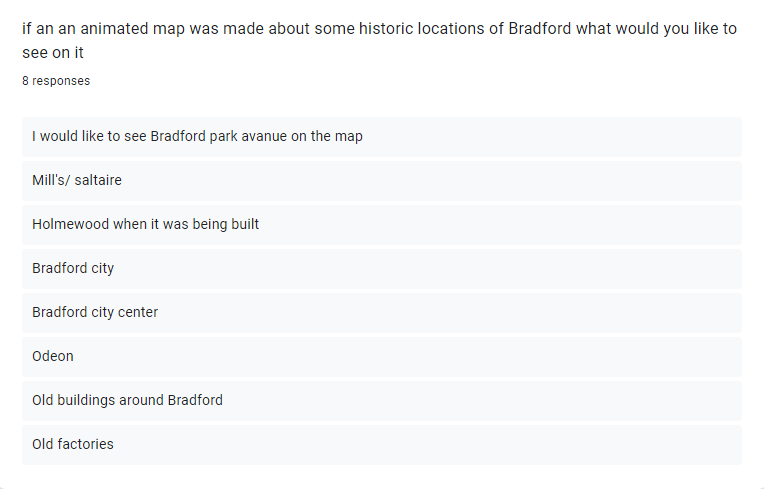Click the 'Old buildings around Bradford' response

pos(382,401)
